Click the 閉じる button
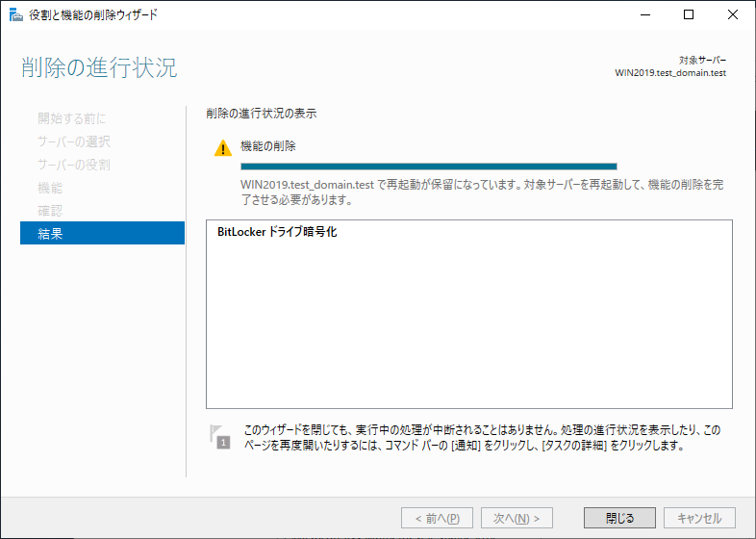This screenshot has height=539, width=756. click(619, 518)
